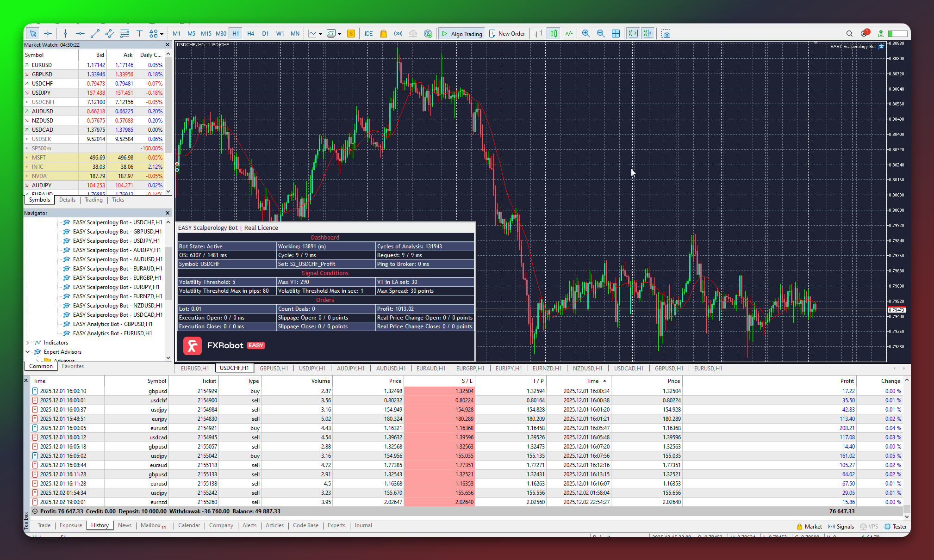Image resolution: width=934 pixels, height=560 pixels.
Task: Open the Market via the shopping bag icon
Action: tap(383, 33)
